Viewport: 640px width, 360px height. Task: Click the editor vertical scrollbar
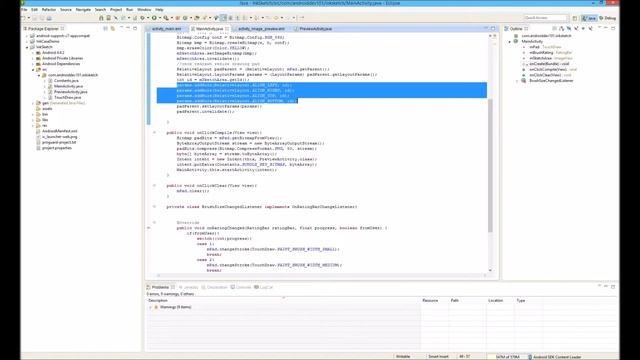pyautogui.click(x=490, y=165)
